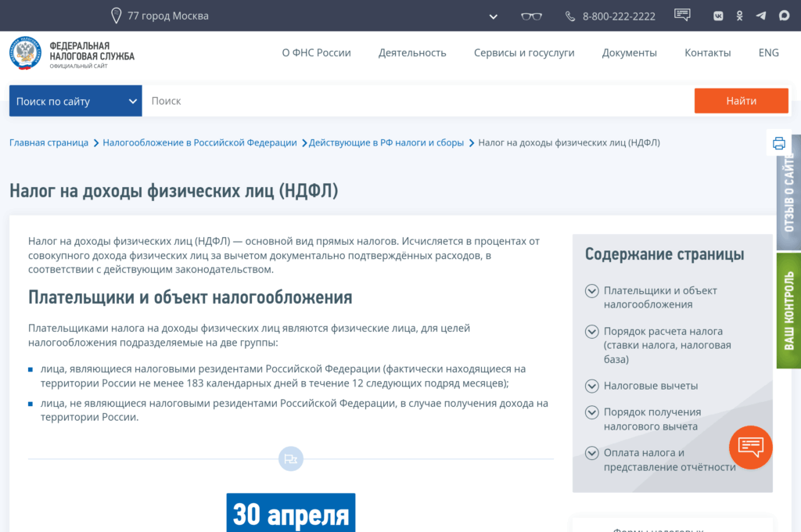801x532 pixels.
Task: Click the Federal Tax Service emblem logo
Action: (x=25, y=53)
